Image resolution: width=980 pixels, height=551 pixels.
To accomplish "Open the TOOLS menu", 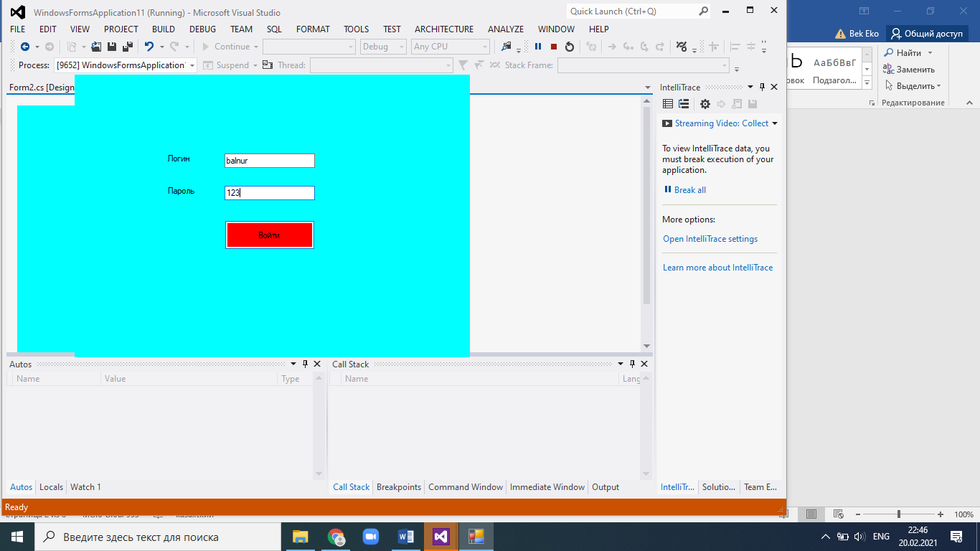I will pyautogui.click(x=356, y=29).
